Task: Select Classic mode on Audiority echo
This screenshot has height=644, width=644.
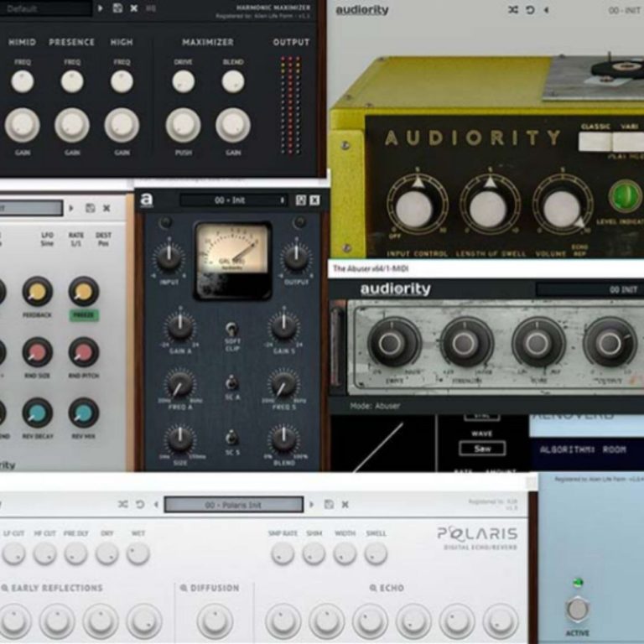Action: coord(595,141)
